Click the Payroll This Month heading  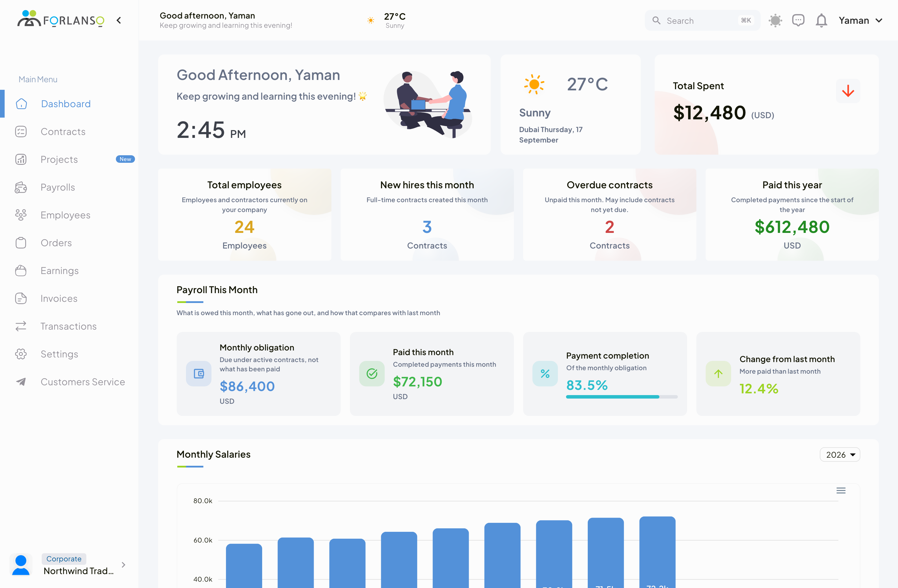[x=217, y=290]
